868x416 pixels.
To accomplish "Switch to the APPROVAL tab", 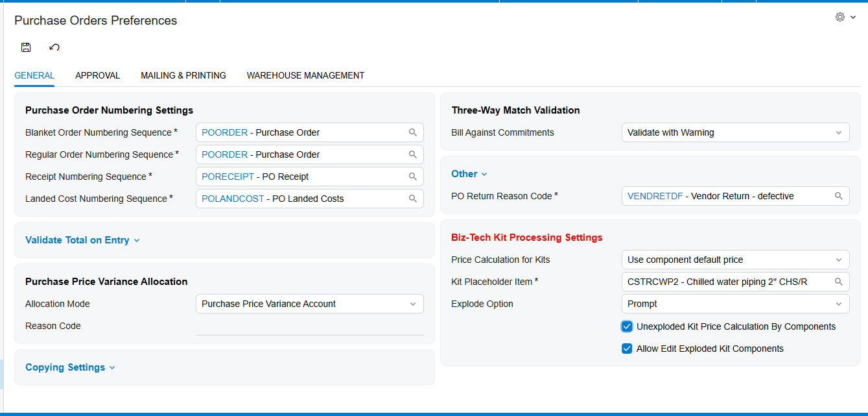I will (x=97, y=75).
